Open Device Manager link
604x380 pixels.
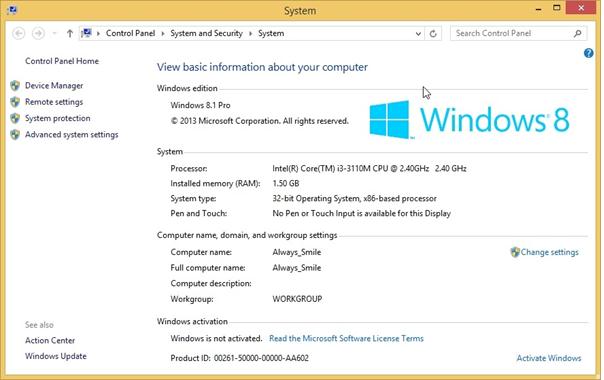pyautogui.click(x=54, y=86)
